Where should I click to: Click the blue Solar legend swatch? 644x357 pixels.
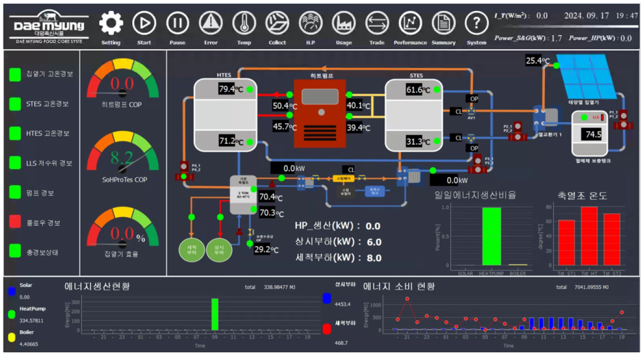tap(12, 291)
